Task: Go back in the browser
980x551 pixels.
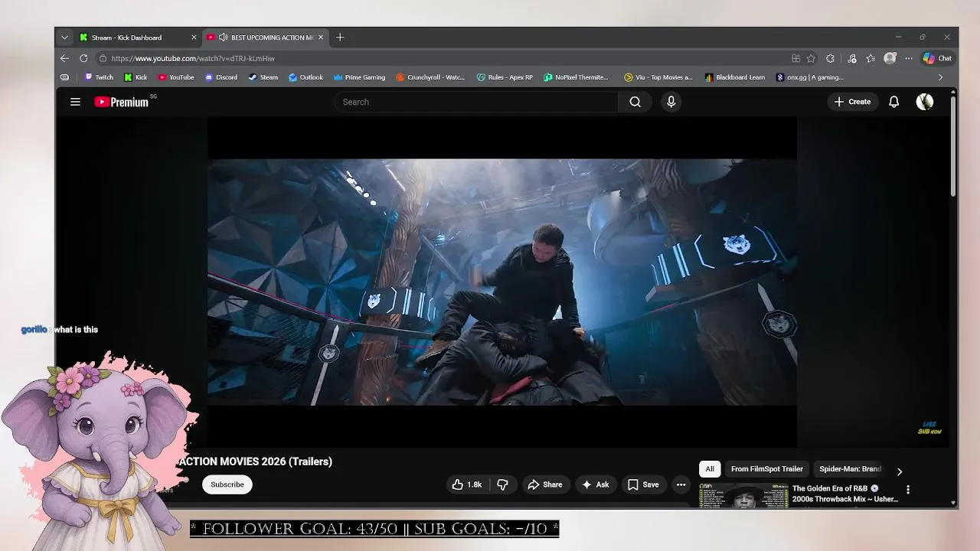Action: tap(64, 58)
